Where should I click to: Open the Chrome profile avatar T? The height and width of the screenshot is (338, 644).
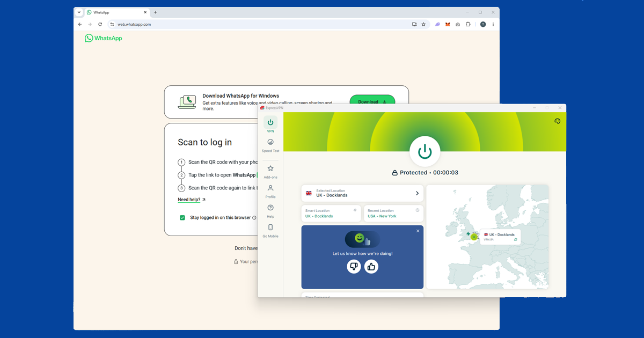pos(483,24)
